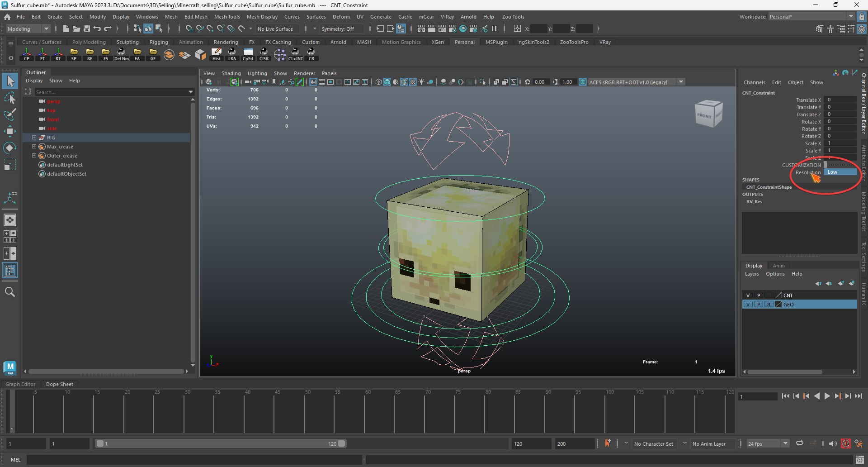868x467 pixels.
Task: Toggle visibility V on GEO layer
Action: pyautogui.click(x=748, y=305)
